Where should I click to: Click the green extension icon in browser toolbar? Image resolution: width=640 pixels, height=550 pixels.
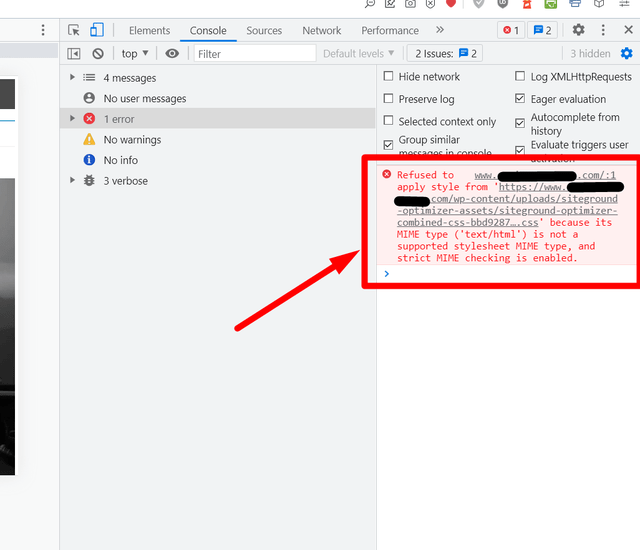[x=551, y=4]
